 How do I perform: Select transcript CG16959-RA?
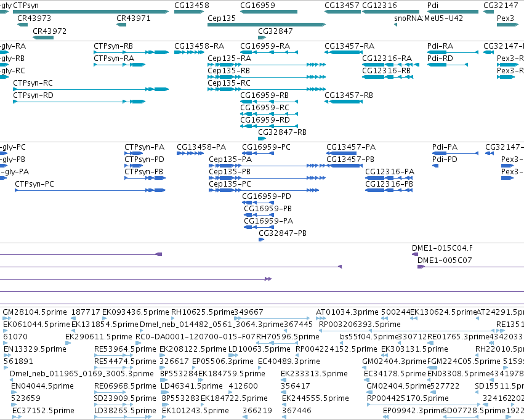point(265,46)
